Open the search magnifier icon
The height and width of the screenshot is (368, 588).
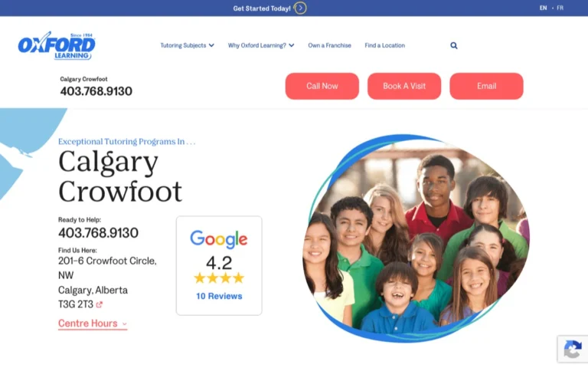(x=454, y=45)
